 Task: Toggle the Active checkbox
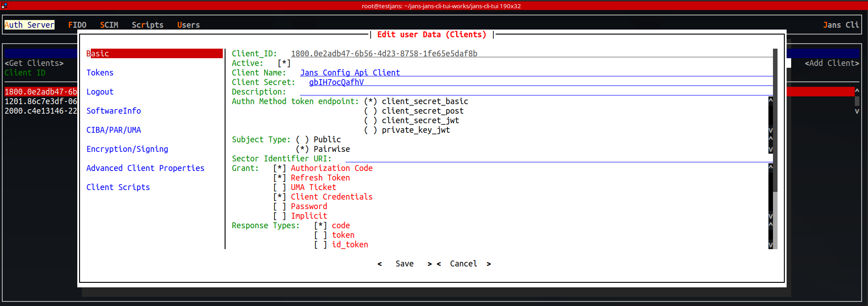click(x=284, y=63)
